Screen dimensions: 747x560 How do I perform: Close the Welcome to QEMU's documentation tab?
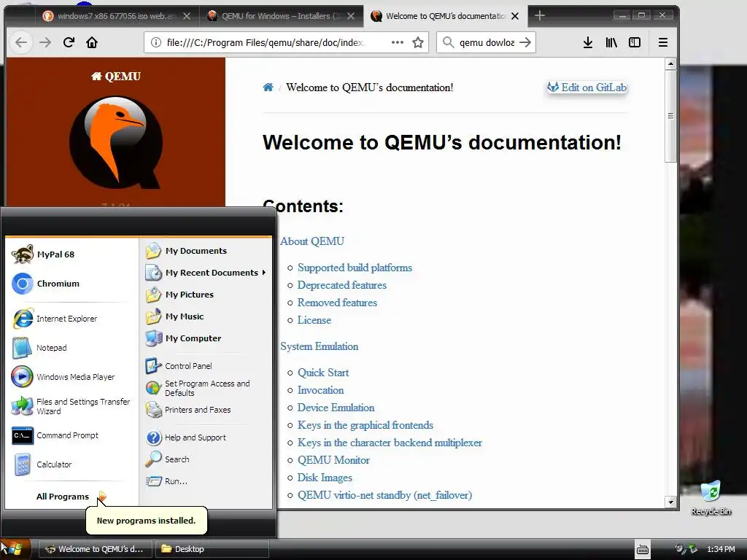(515, 16)
